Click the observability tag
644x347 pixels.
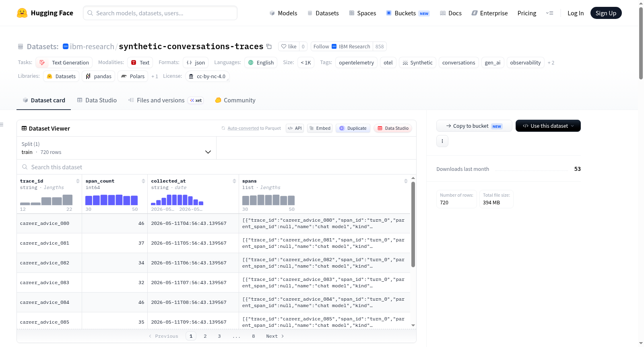525,62
